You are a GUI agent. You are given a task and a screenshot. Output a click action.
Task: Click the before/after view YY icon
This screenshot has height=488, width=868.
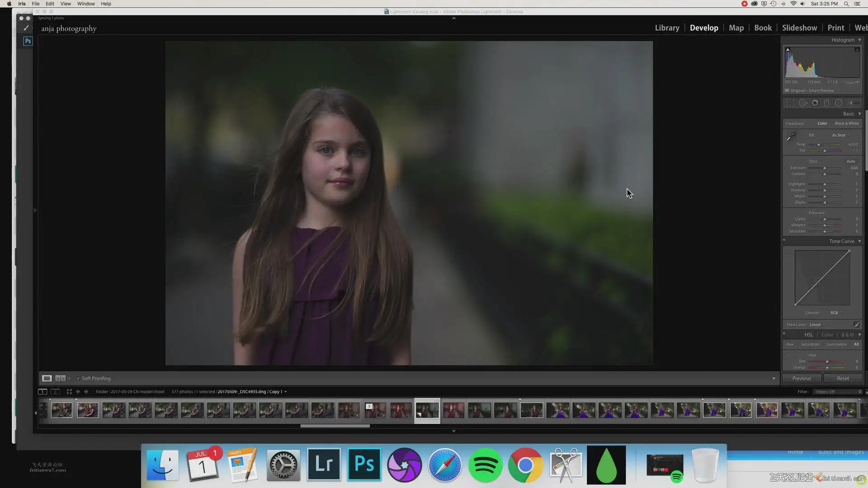tap(60, 379)
